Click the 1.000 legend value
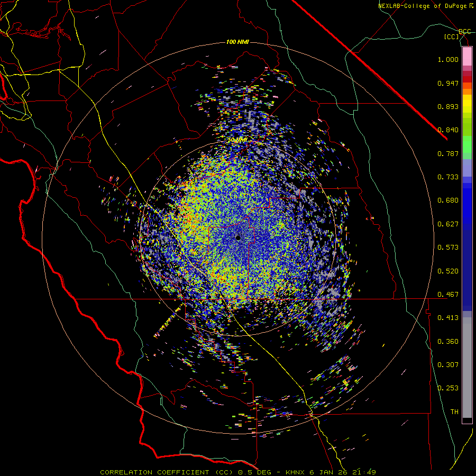Screen dimensions: 476x476 [x=448, y=59]
